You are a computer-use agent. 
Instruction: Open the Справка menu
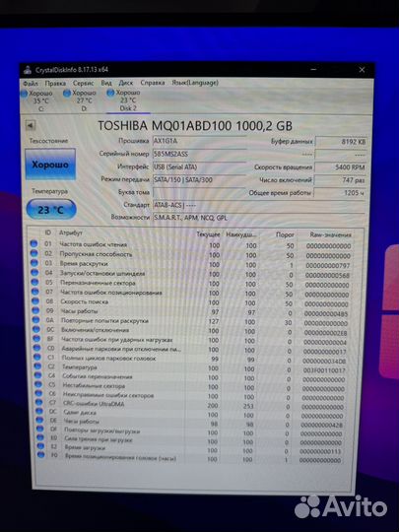point(153,83)
